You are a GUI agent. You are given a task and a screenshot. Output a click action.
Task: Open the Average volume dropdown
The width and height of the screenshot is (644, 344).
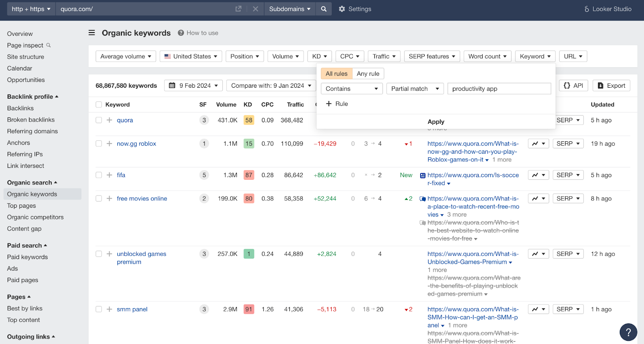pos(126,56)
